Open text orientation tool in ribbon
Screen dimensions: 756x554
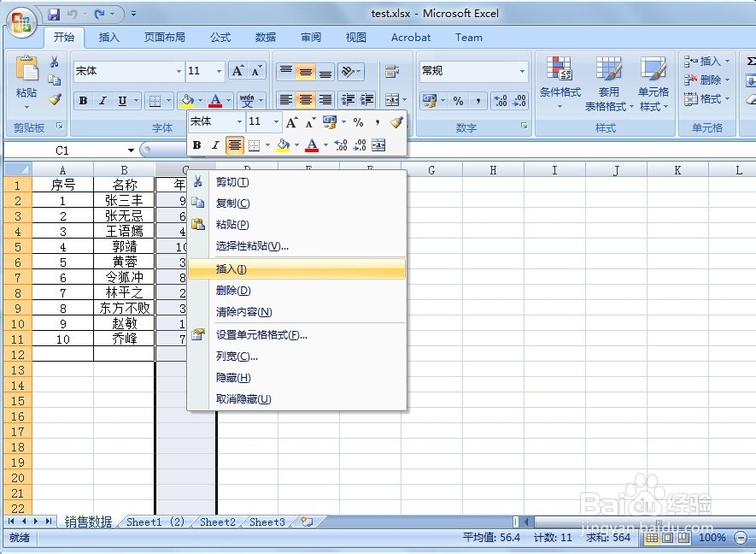[x=350, y=72]
